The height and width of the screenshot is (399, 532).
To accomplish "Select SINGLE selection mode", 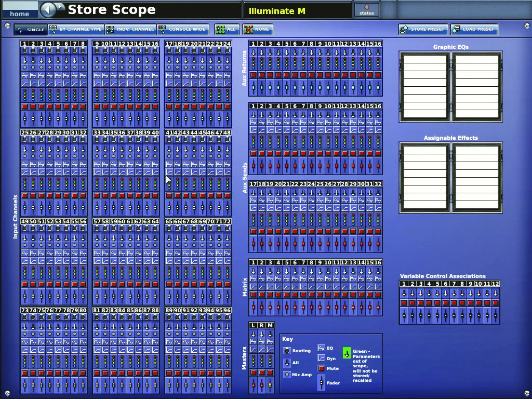I will pyautogui.click(x=31, y=30).
